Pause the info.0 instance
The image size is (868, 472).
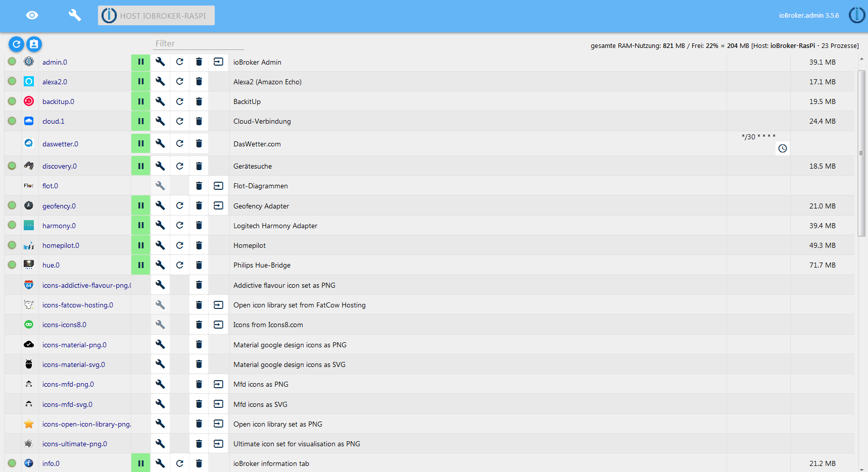coord(141,463)
